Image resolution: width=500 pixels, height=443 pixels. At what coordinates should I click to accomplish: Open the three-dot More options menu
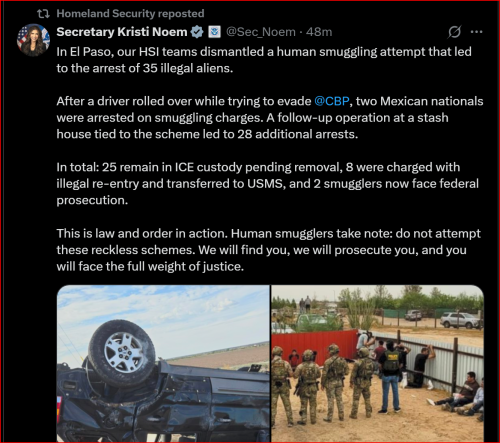pos(476,32)
